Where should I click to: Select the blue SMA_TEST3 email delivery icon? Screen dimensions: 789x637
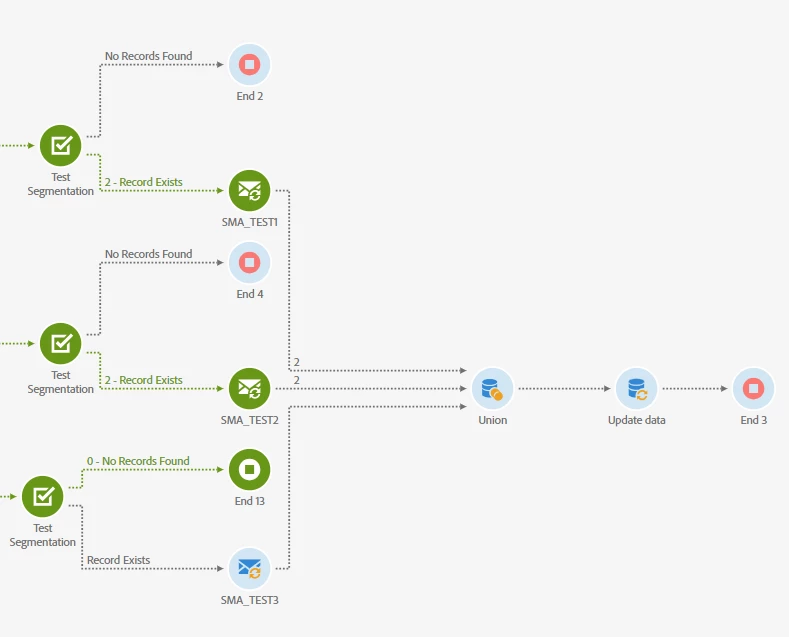(x=250, y=569)
